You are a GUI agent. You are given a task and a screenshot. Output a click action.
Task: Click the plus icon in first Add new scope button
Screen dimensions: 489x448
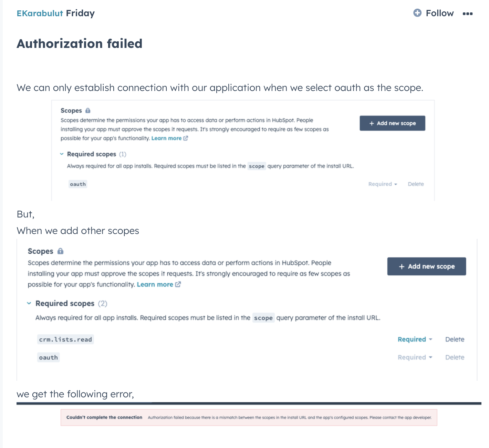pyautogui.click(x=372, y=123)
